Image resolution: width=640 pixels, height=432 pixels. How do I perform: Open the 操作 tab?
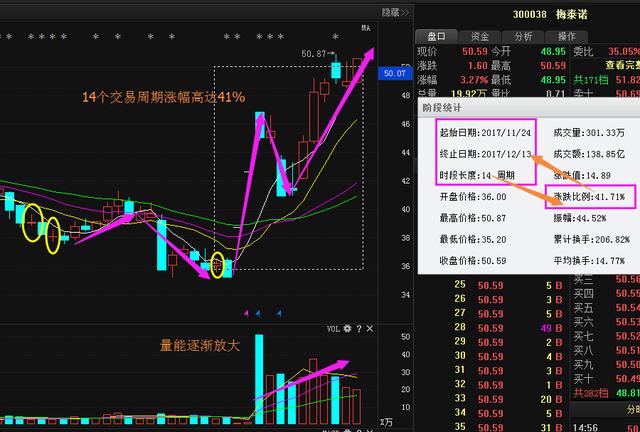point(567,37)
